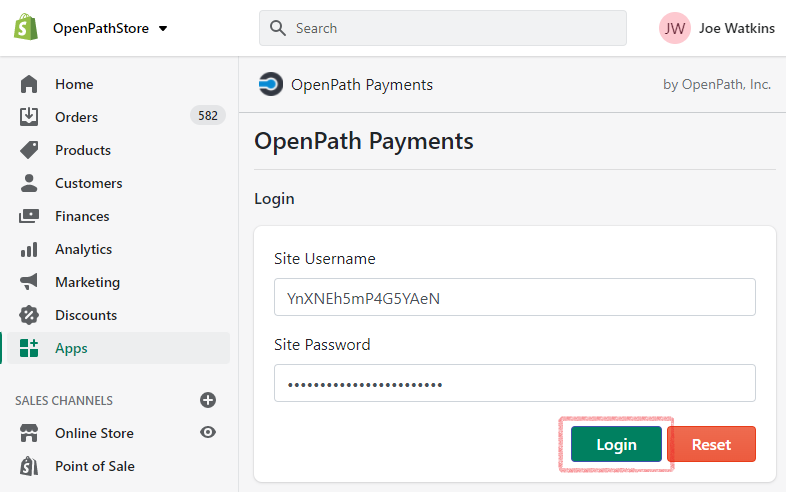
Task: Open the JW user avatar
Action: [x=675, y=28]
